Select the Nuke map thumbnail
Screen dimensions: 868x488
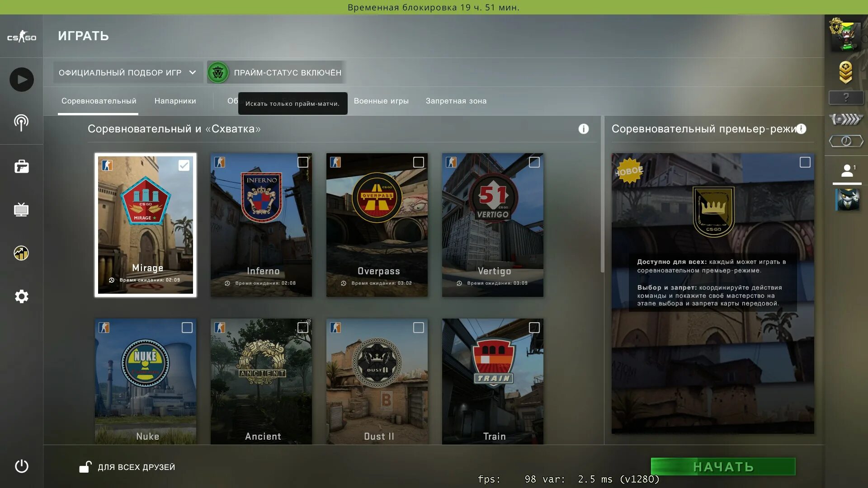click(146, 382)
